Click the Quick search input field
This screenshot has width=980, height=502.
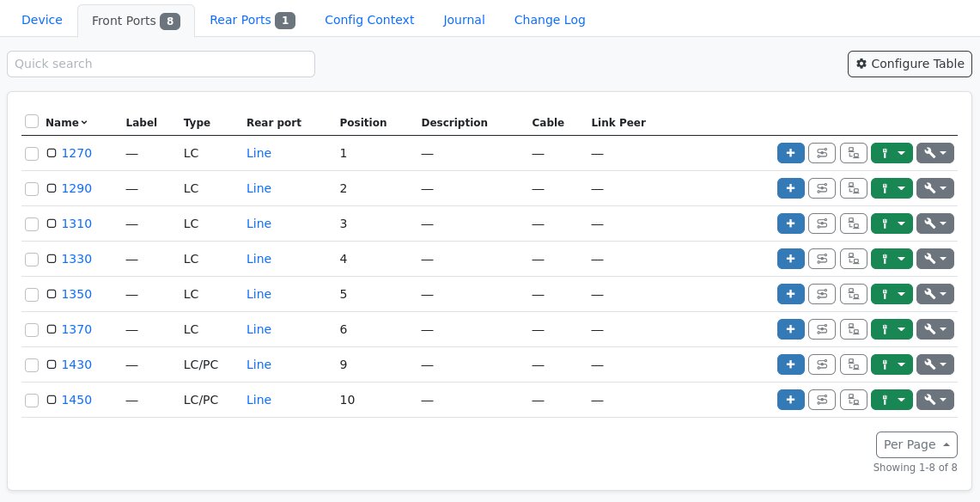click(161, 64)
